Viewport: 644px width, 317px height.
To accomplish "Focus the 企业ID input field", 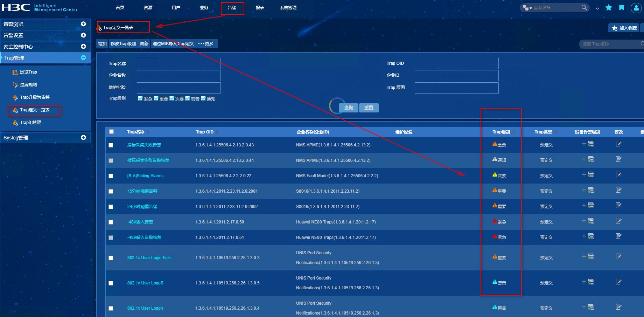I will point(457,75).
